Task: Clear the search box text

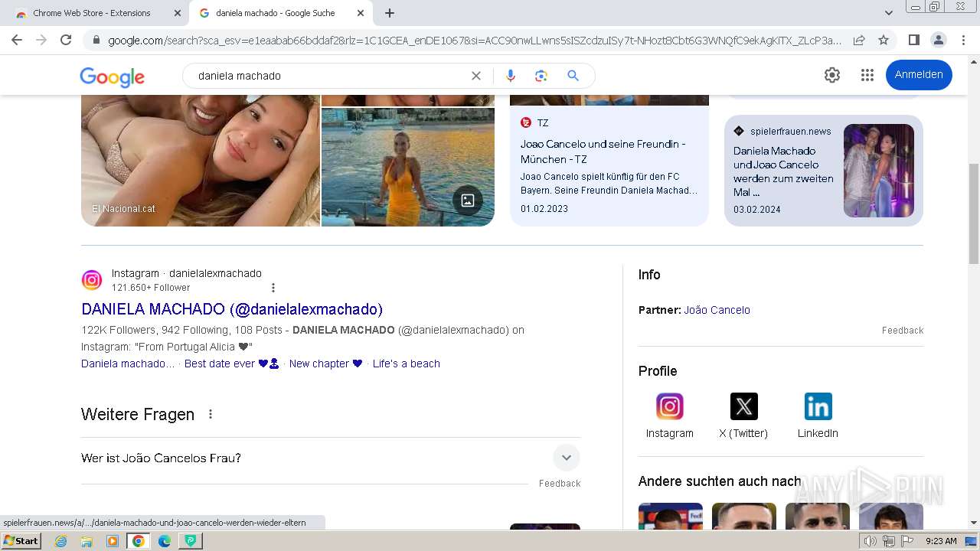Action: (476, 76)
